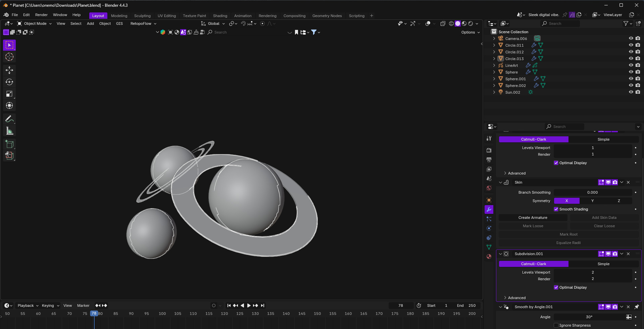Open the Object Mode dropdown

point(35,23)
